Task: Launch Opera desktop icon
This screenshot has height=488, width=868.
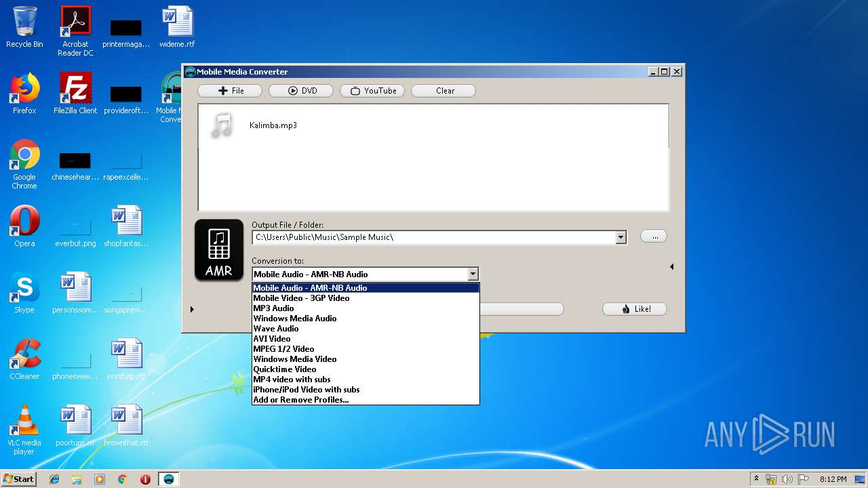Action: coord(24,226)
